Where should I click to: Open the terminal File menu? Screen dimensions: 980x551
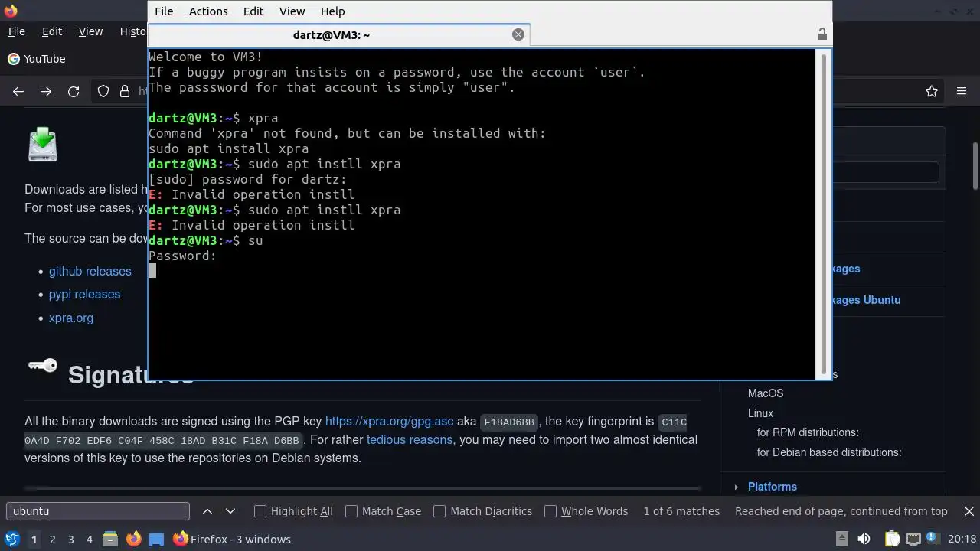click(164, 11)
